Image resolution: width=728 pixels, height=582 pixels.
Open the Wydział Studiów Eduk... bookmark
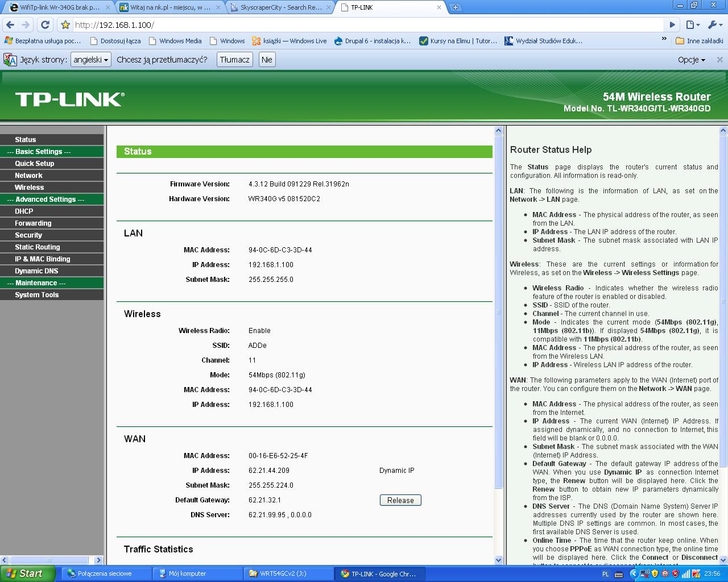(x=544, y=41)
